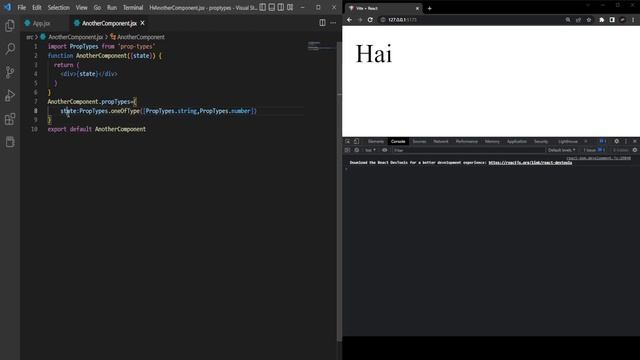
Task: Open the Edit menu
Action: click(37, 7)
